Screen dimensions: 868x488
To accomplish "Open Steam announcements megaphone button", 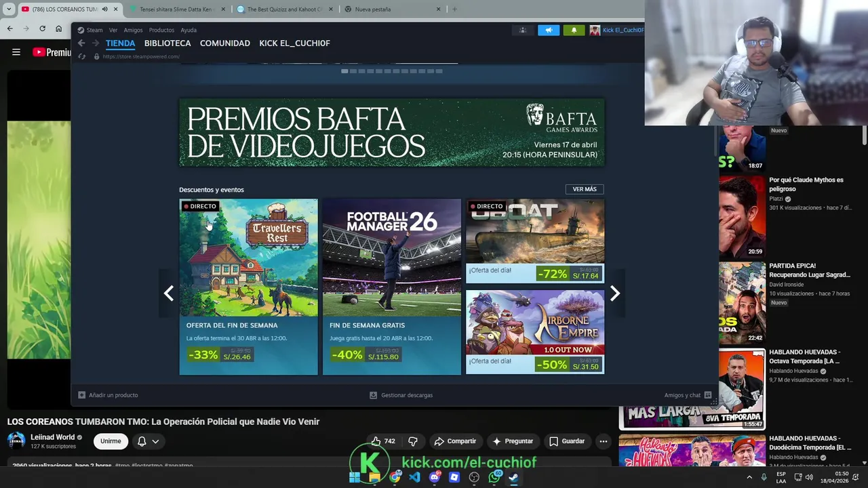I will pyautogui.click(x=549, y=30).
